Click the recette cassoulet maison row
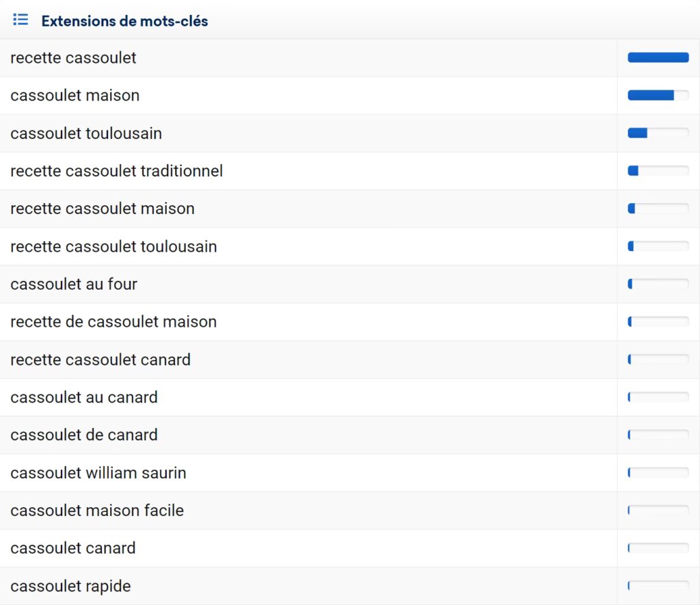The image size is (700, 605). [103, 209]
